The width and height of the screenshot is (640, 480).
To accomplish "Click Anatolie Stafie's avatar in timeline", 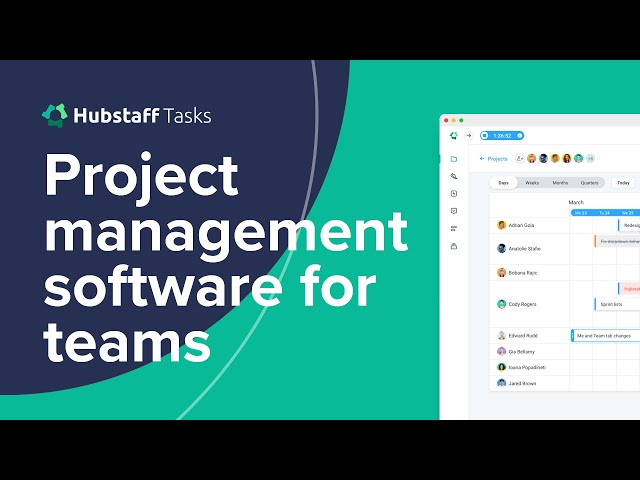I will [x=502, y=248].
